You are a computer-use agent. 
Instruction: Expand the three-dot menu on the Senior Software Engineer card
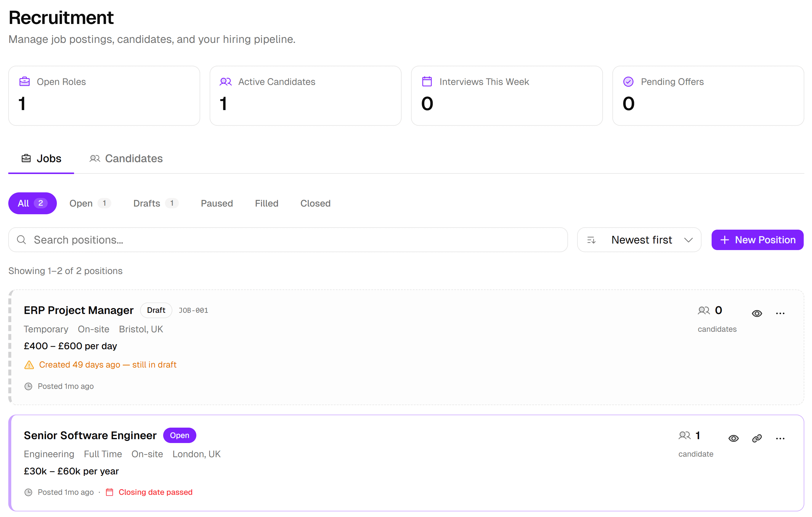[x=780, y=438]
